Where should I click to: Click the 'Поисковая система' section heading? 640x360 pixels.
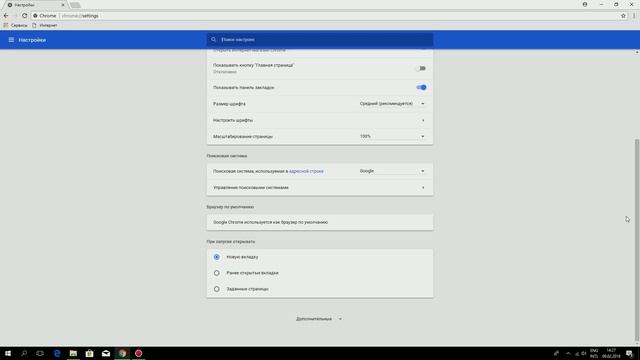(x=227, y=156)
